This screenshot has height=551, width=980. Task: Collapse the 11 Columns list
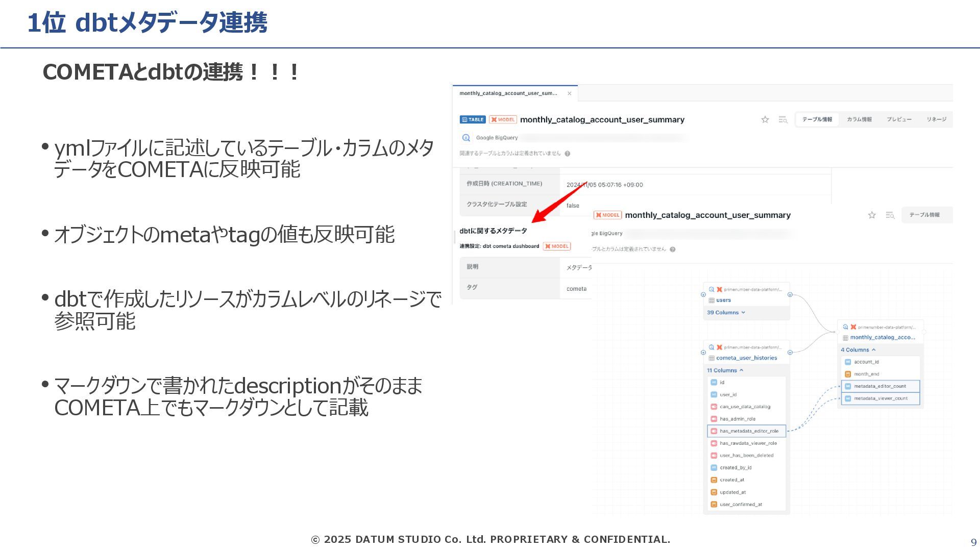click(x=725, y=370)
